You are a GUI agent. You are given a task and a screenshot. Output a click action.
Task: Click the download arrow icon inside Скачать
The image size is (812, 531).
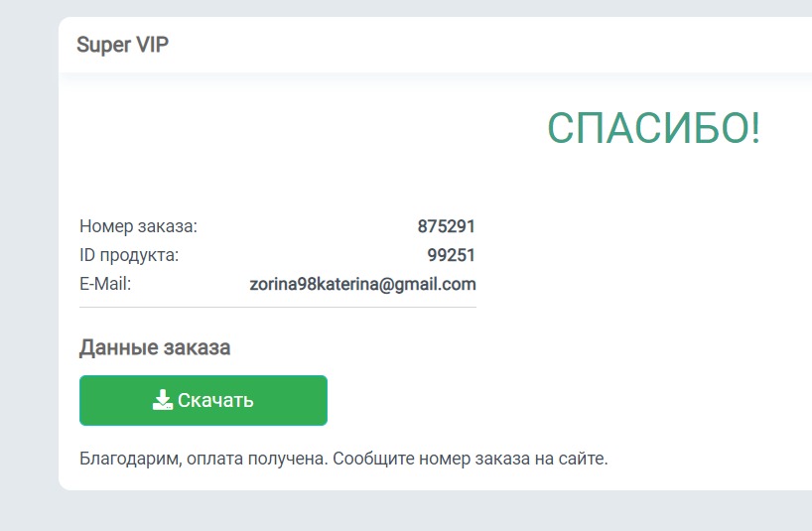point(162,400)
